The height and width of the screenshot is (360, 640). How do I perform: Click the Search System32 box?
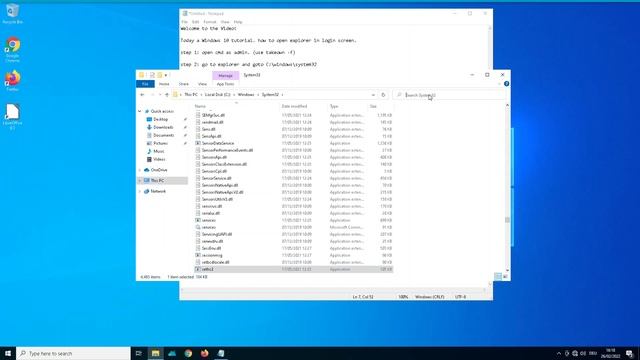(x=449, y=95)
